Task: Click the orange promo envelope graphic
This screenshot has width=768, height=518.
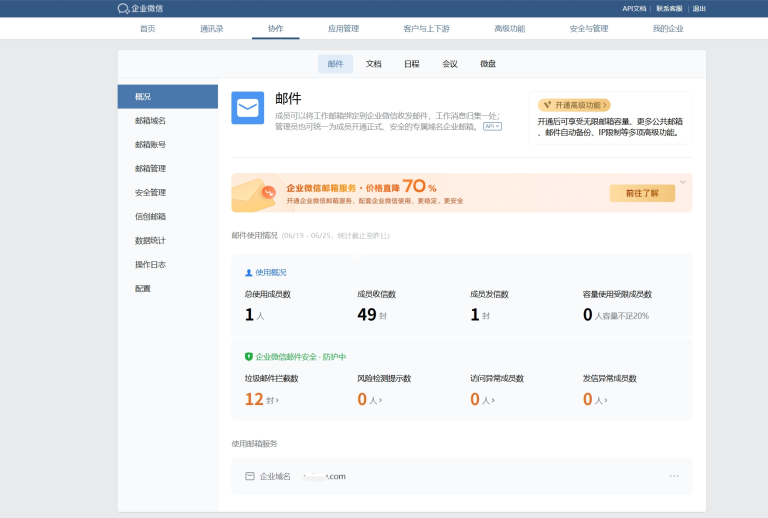Action: 256,193
